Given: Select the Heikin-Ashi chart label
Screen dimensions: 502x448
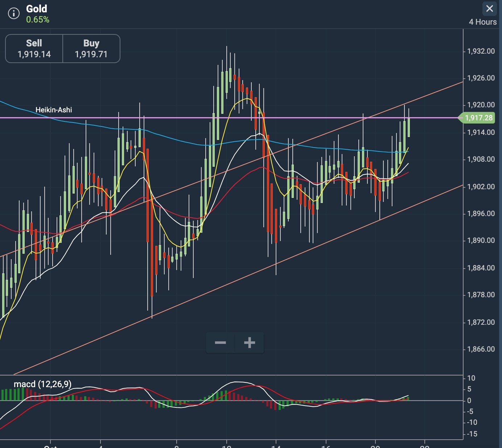Looking at the screenshot, I should click(x=54, y=110).
